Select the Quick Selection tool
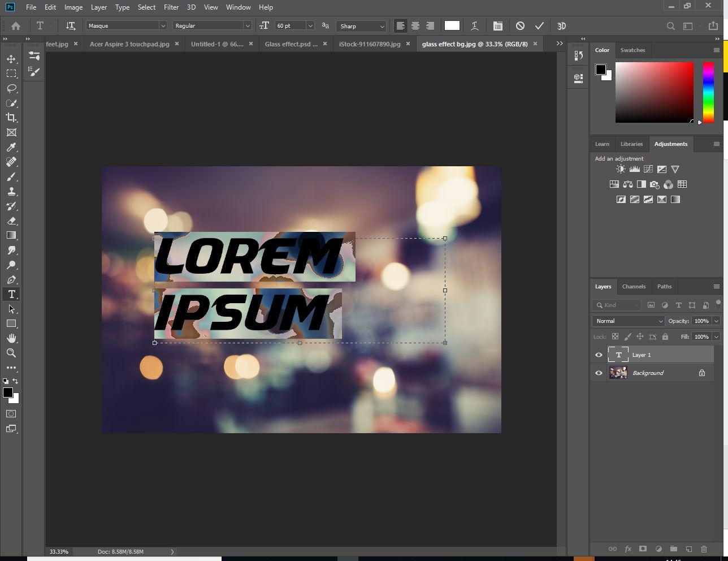 [x=11, y=103]
